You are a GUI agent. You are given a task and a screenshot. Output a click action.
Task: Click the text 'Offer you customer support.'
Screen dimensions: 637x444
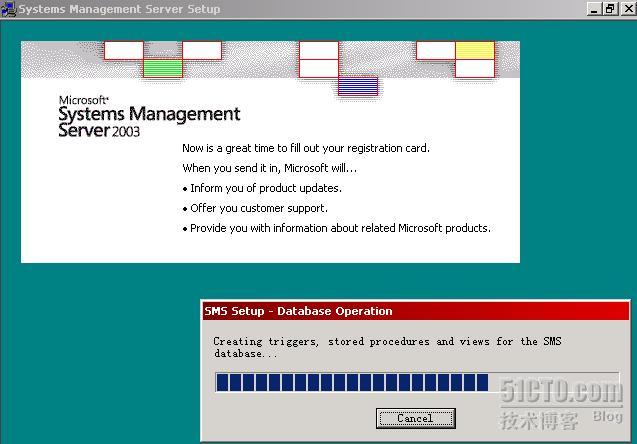(x=259, y=208)
